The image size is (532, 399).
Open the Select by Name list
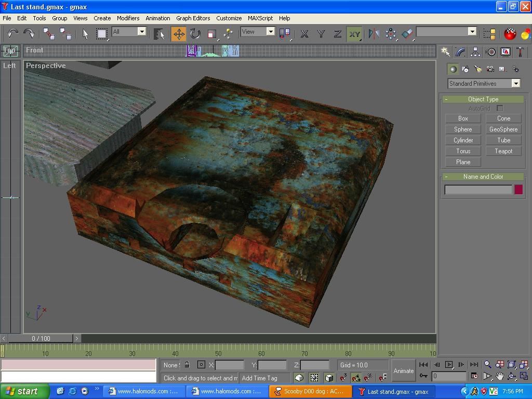[x=158, y=34]
